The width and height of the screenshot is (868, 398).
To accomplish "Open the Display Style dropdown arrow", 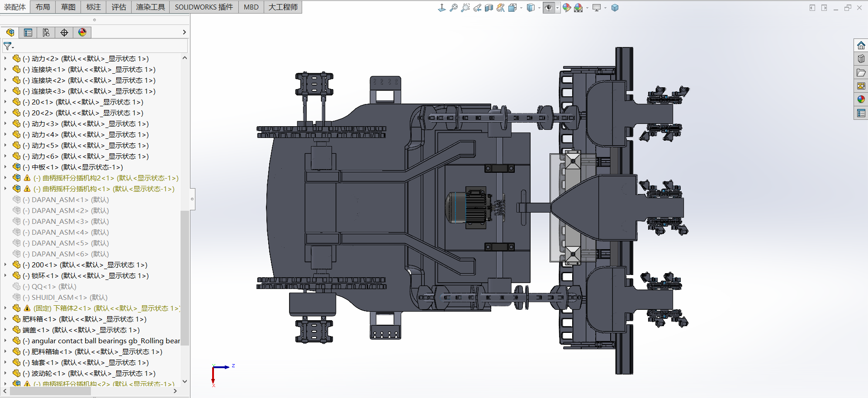I will coord(539,8).
